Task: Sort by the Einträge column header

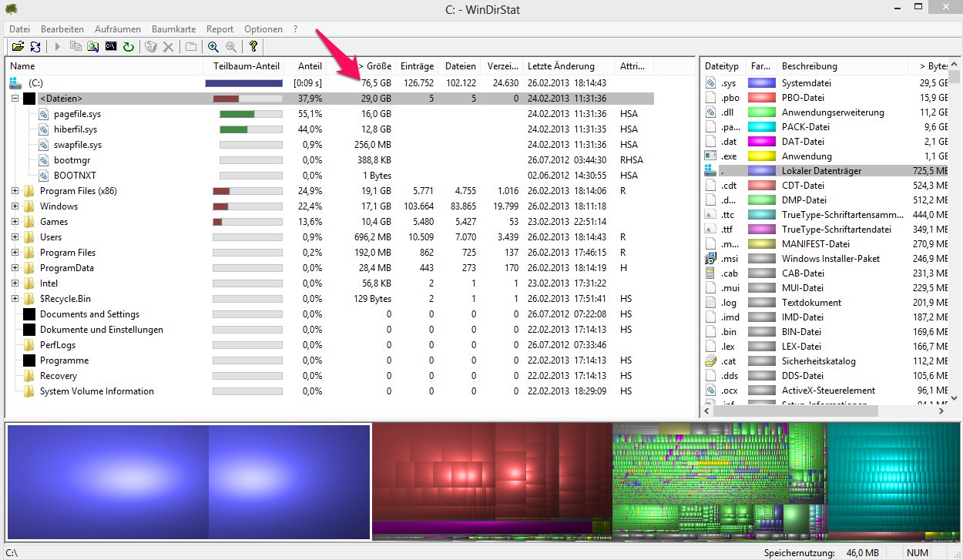Action: pos(417,66)
